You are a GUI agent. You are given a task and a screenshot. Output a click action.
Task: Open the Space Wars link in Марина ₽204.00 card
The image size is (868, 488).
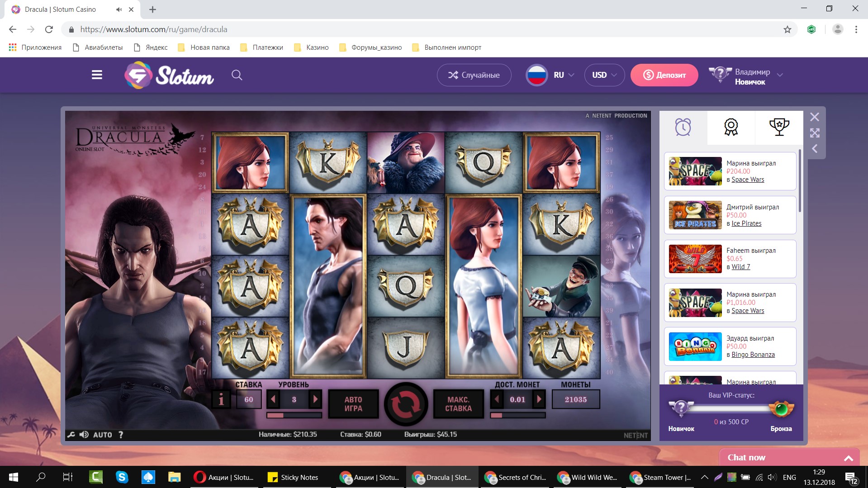(748, 180)
